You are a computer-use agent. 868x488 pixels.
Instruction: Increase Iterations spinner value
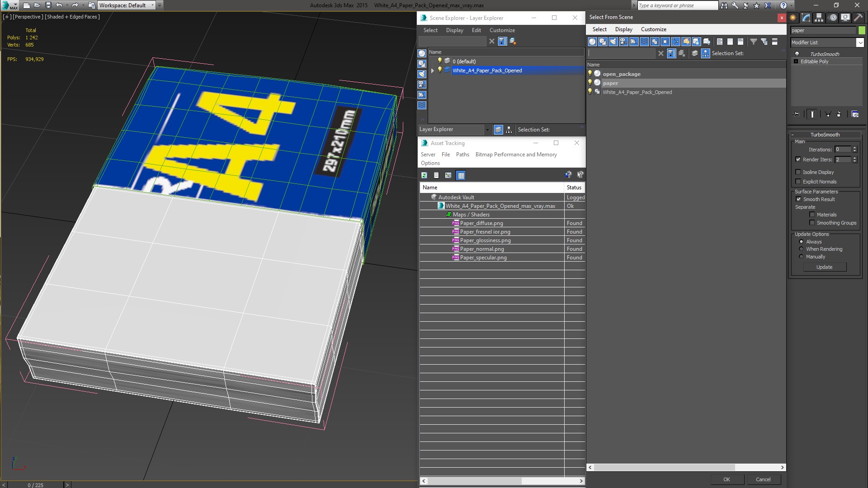pyautogui.click(x=854, y=148)
